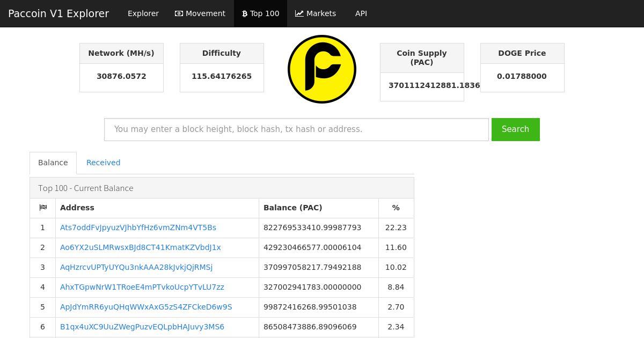The image size is (644, 338).
Task: Click the 22.23 percent cell
Action: (396, 227)
